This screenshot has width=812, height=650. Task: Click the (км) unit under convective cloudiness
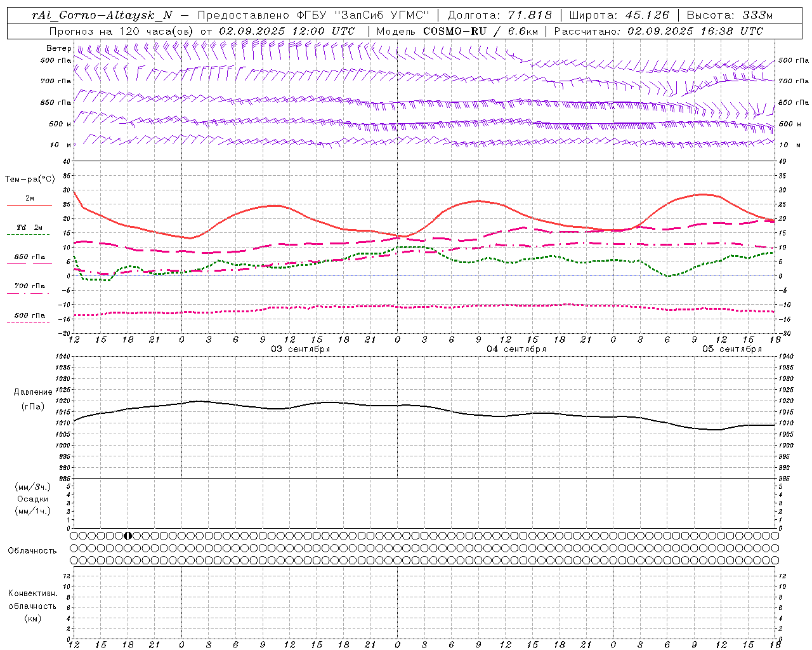[32, 619]
